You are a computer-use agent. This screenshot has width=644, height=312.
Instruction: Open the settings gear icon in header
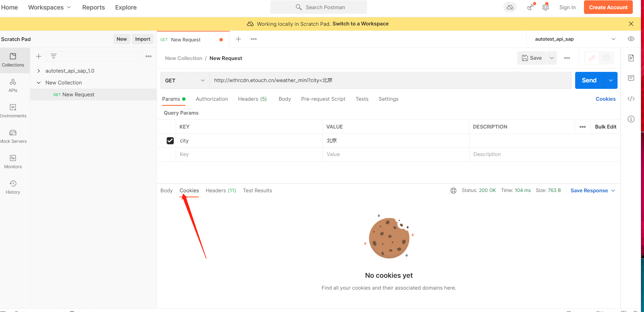[546, 7]
